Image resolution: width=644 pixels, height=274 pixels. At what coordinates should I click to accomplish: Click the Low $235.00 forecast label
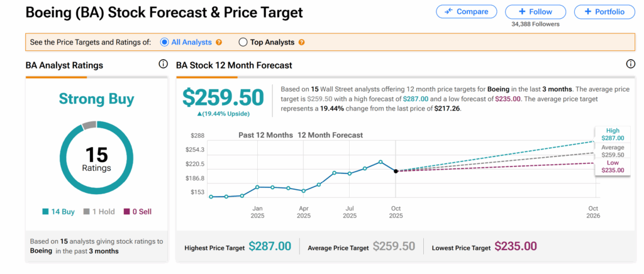pos(613,167)
